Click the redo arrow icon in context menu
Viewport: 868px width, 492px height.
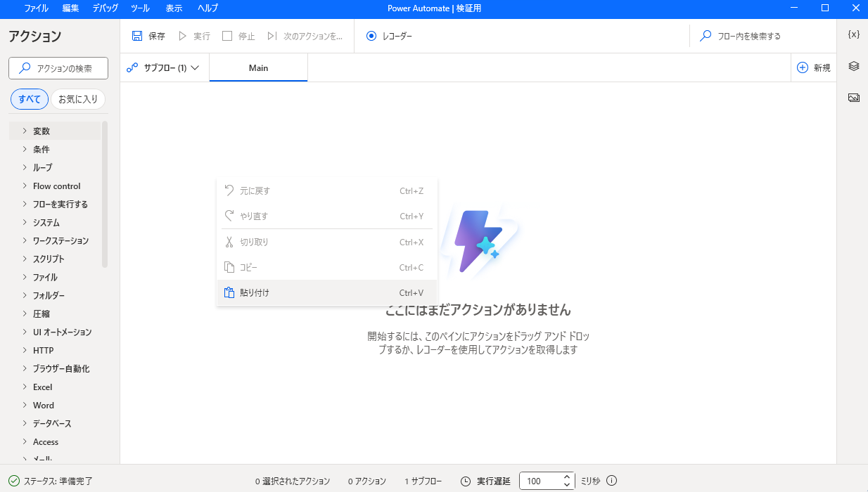coord(229,216)
